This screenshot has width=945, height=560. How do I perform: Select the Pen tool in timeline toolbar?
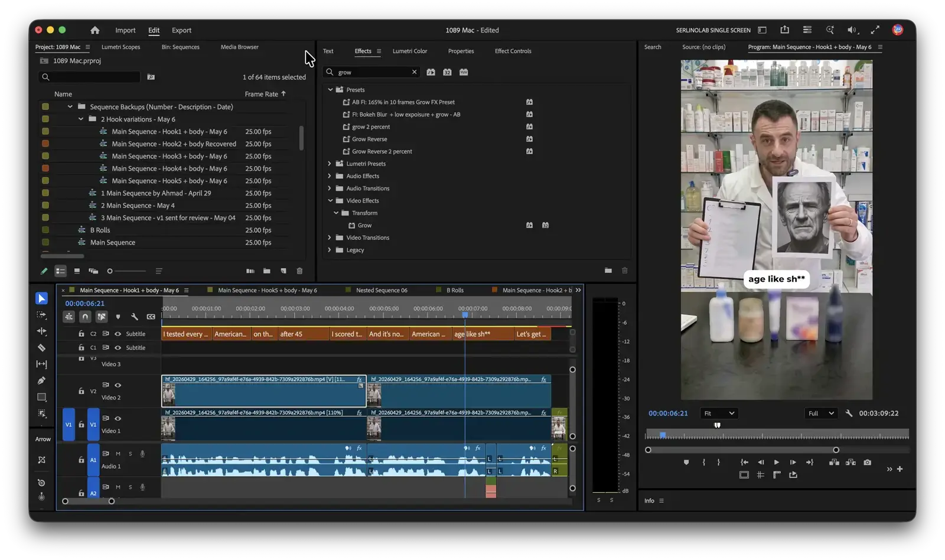click(x=41, y=380)
